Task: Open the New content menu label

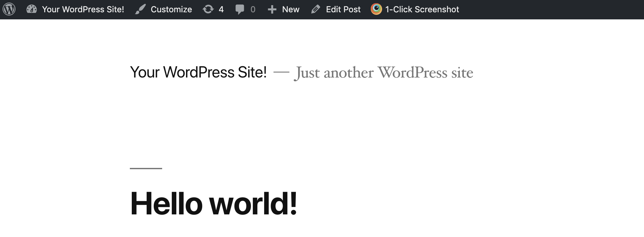Action: click(291, 9)
